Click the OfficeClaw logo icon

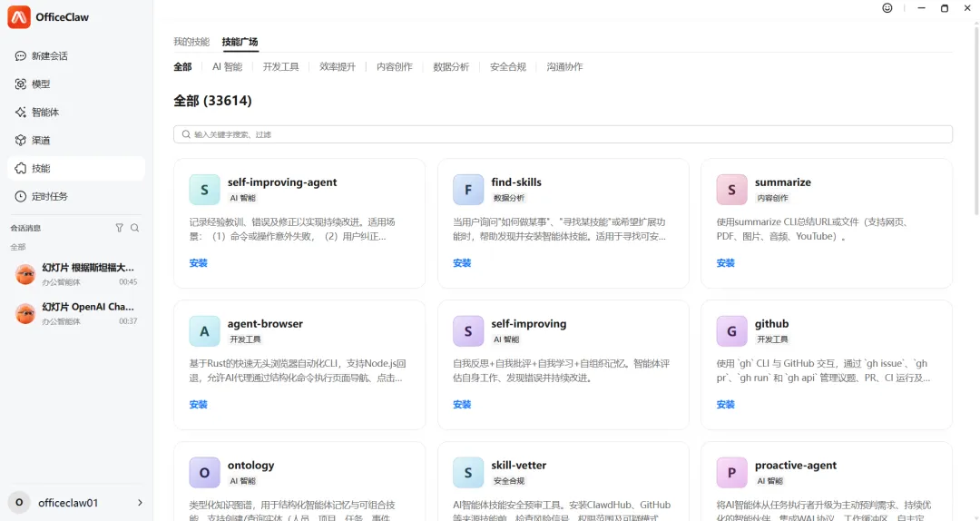click(x=19, y=17)
